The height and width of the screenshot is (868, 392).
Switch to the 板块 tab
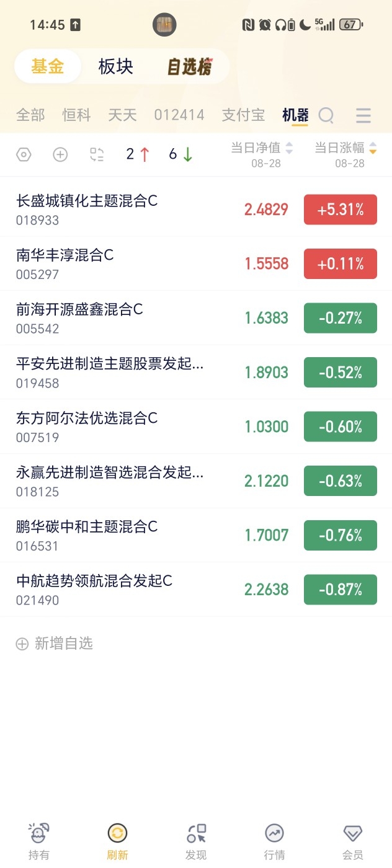pos(116,66)
